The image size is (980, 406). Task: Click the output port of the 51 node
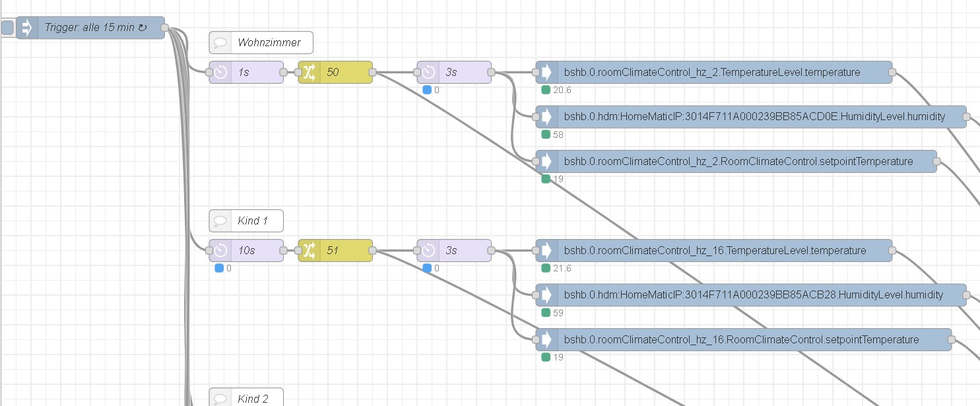[373, 251]
